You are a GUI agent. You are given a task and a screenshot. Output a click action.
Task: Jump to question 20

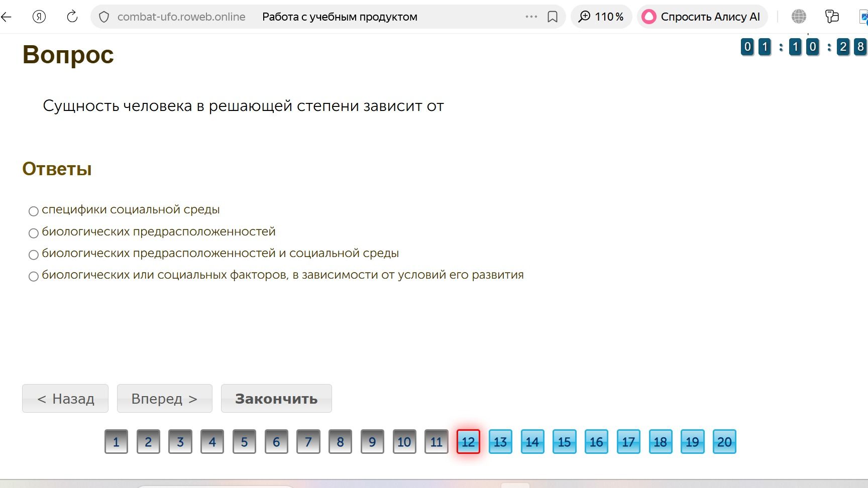[x=724, y=442]
